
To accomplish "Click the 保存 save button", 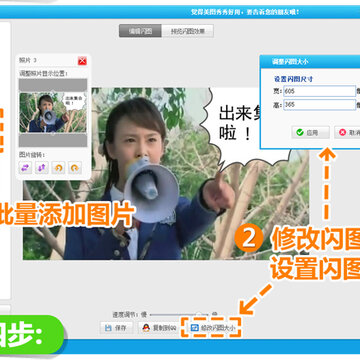I will (x=116, y=328).
